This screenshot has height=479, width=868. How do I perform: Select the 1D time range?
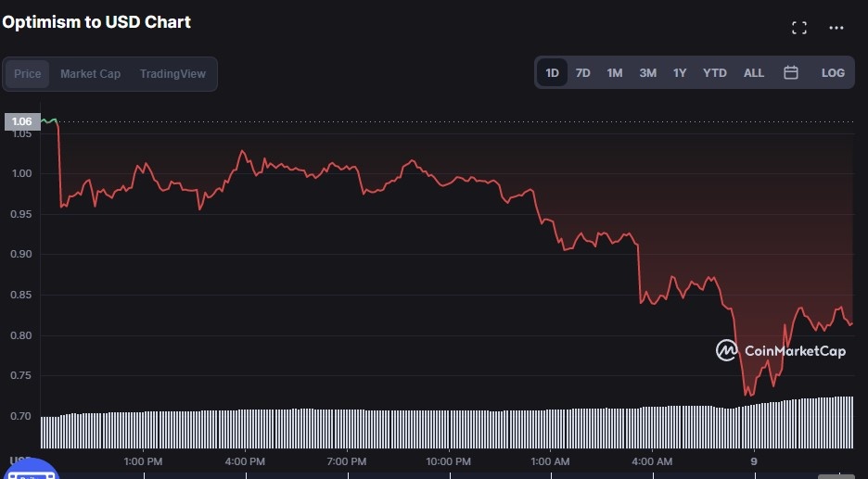click(x=553, y=72)
